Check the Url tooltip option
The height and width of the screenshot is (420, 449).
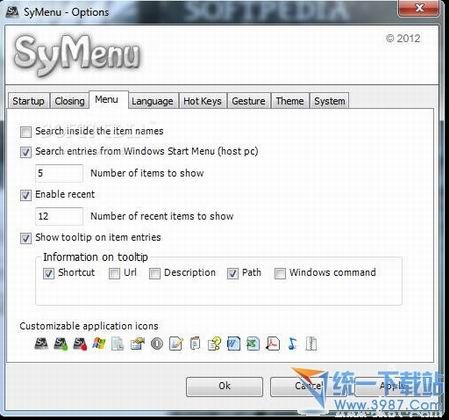click(114, 273)
